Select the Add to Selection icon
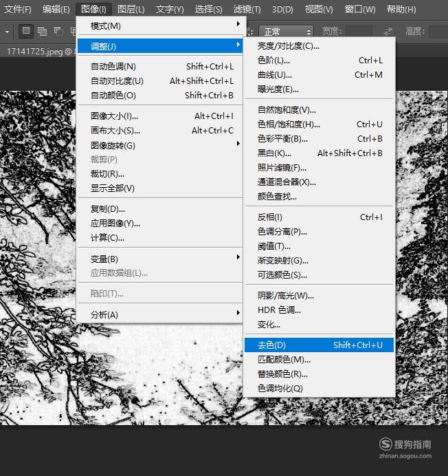The image size is (448, 476). (x=42, y=31)
